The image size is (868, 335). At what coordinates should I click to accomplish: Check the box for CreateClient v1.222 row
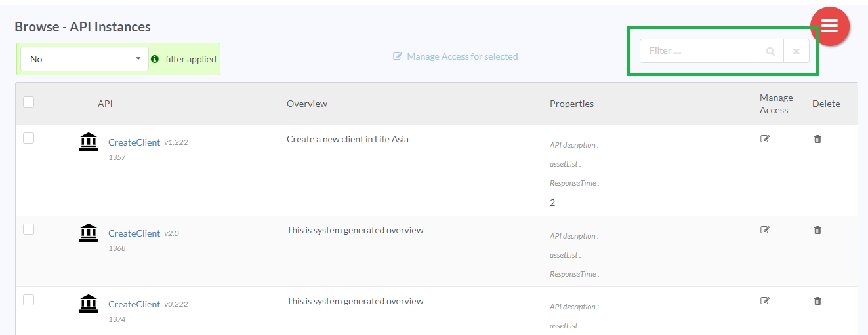click(x=28, y=138)
